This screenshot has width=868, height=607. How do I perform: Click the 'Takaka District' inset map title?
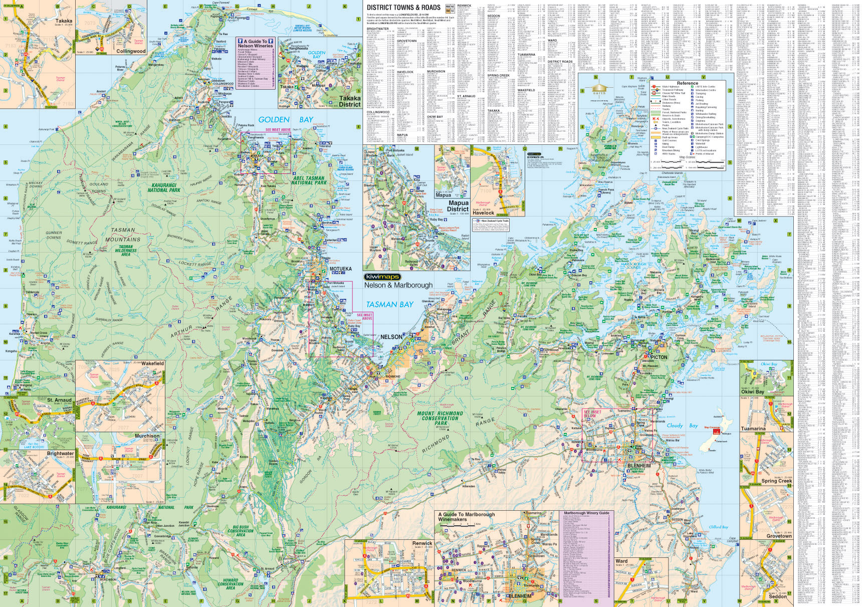coord(349,101)
